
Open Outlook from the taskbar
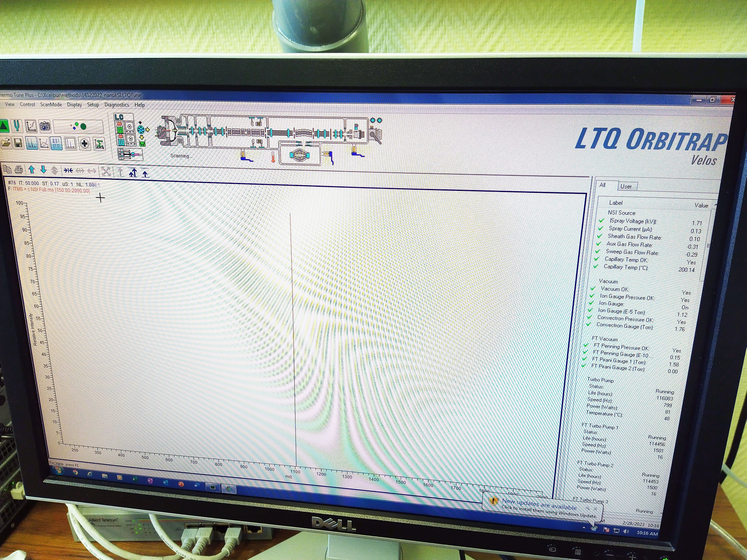[x=165, y=482]
